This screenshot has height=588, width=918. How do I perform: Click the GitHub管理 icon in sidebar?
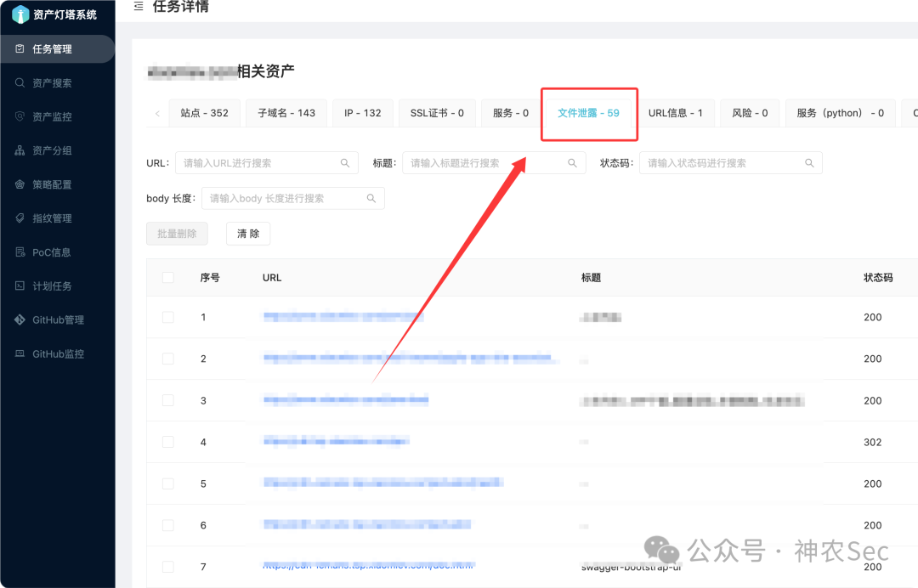[21, 319]
